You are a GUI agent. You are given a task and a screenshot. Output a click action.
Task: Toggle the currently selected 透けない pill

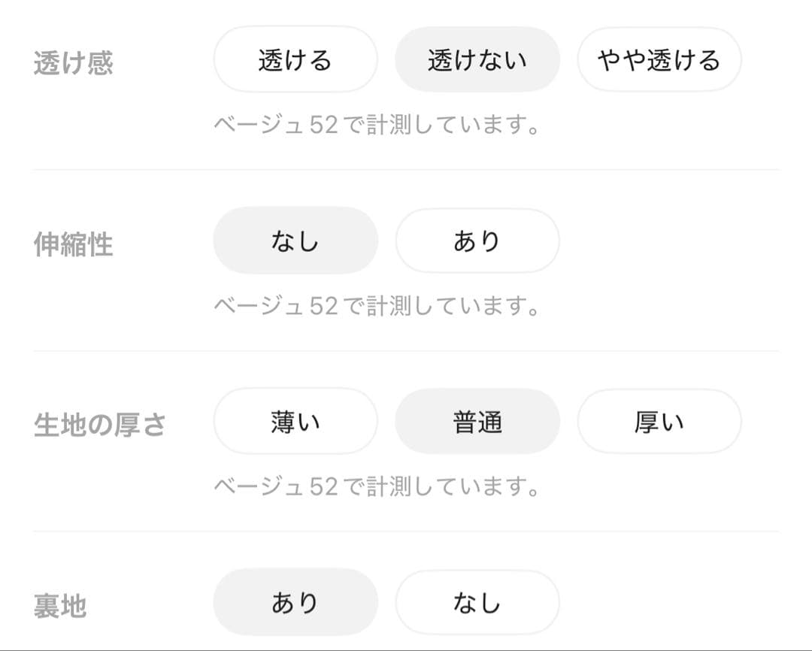coord(477,60)
